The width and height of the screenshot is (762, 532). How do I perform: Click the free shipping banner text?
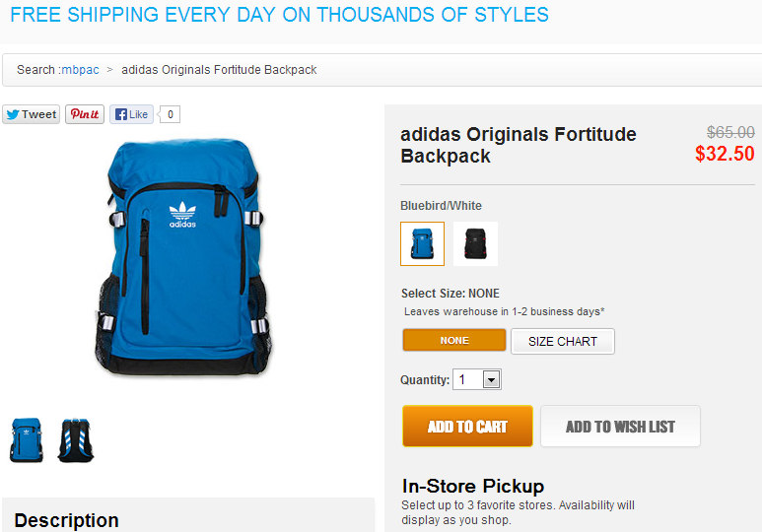279,15
